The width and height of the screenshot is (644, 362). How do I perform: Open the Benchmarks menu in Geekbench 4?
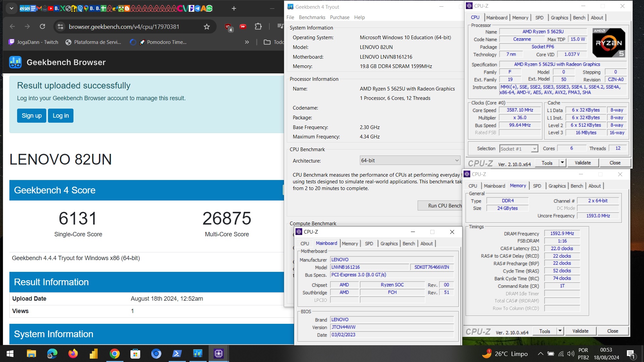[312, 17]
